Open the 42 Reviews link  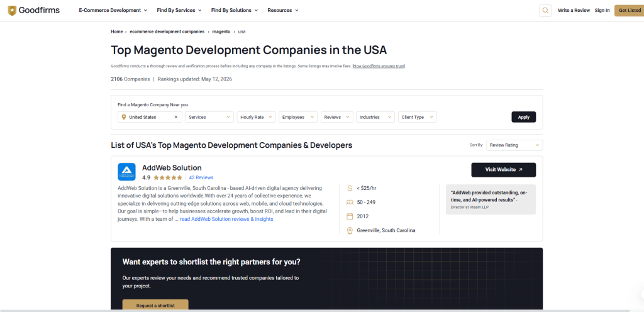pyautogui.click(x=201, y=178)
